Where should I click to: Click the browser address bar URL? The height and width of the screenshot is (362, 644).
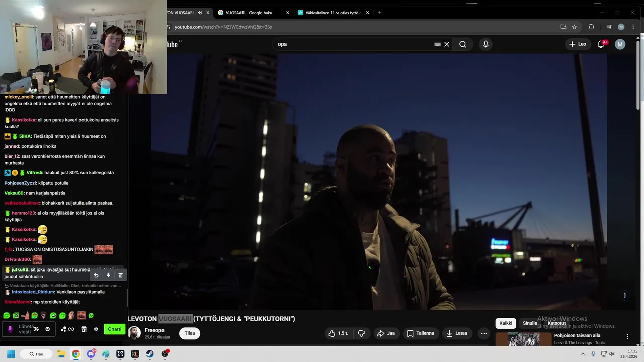[x=223, y=27]
